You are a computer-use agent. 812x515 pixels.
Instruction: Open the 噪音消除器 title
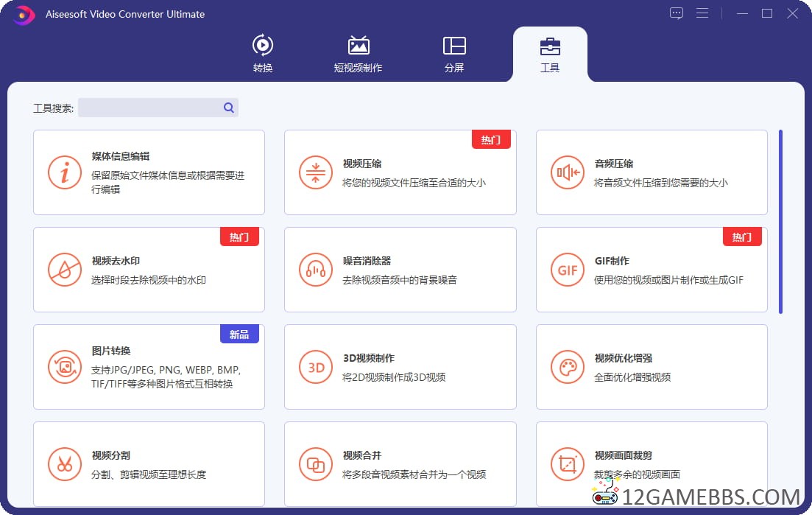[x=367, y=261]
